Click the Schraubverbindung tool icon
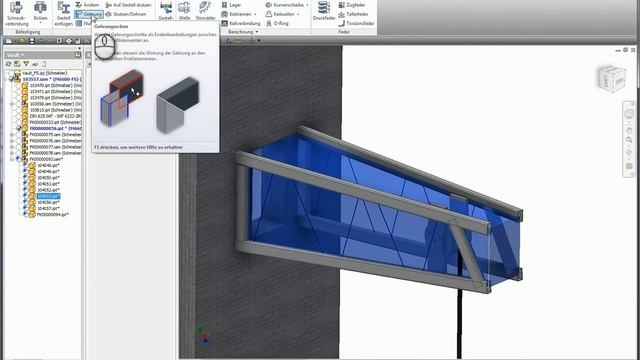Screen dimensions: 640x360 coord(16,8)
